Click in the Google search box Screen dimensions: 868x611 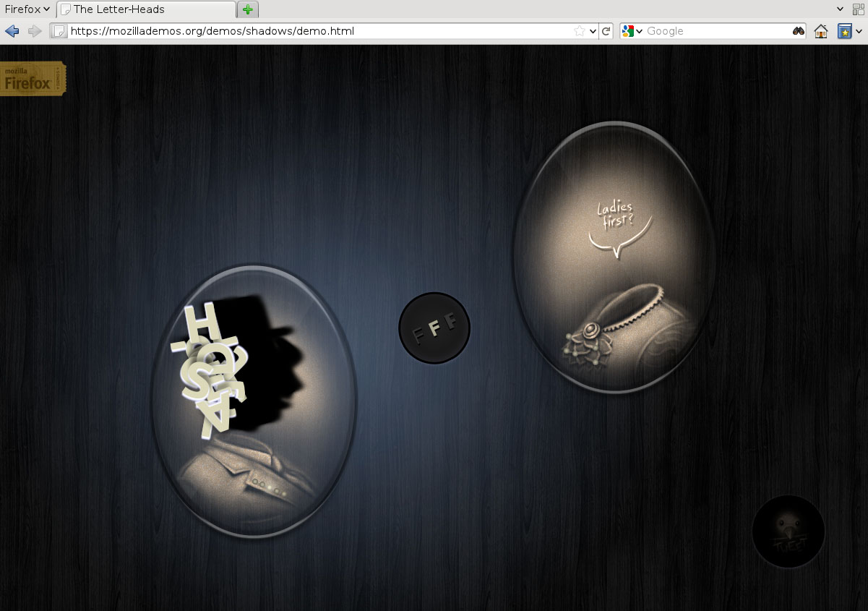(716, 31)
